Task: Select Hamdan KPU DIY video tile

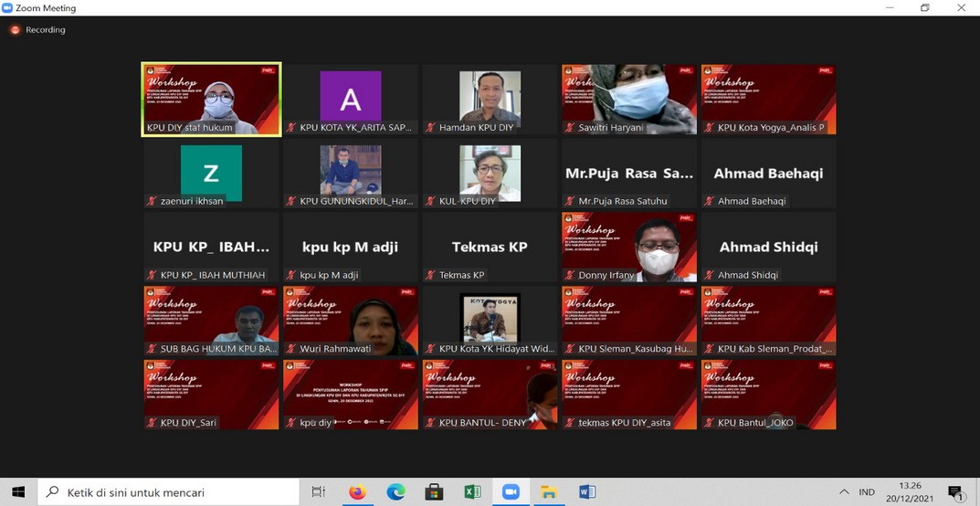Action: tap(490, 99)
